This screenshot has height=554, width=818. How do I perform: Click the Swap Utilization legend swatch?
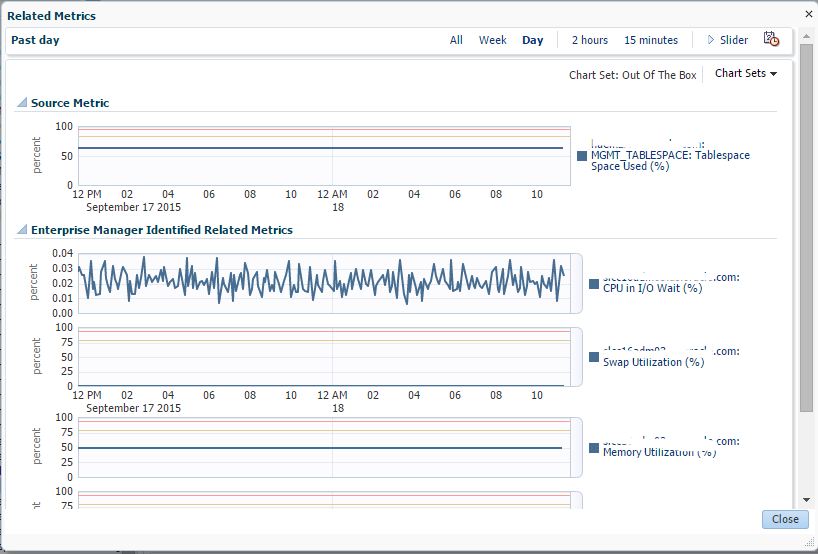point(594,357)
